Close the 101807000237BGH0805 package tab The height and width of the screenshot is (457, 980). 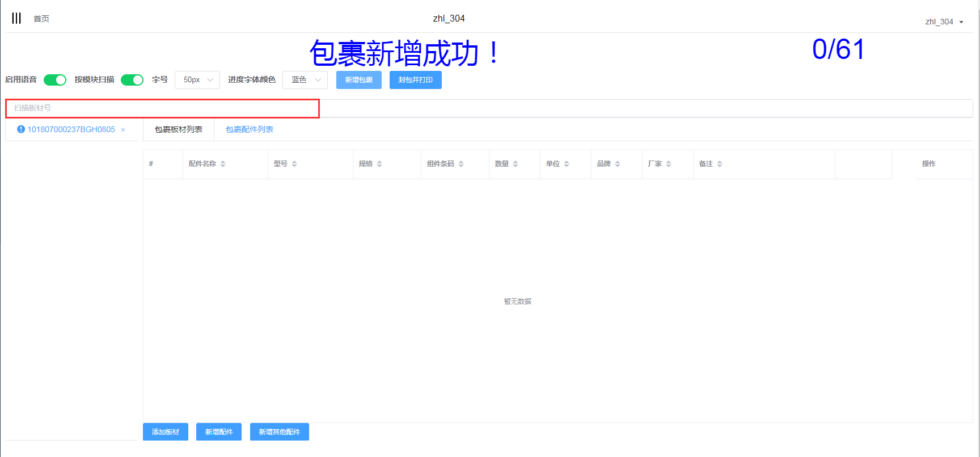(123, 130)
